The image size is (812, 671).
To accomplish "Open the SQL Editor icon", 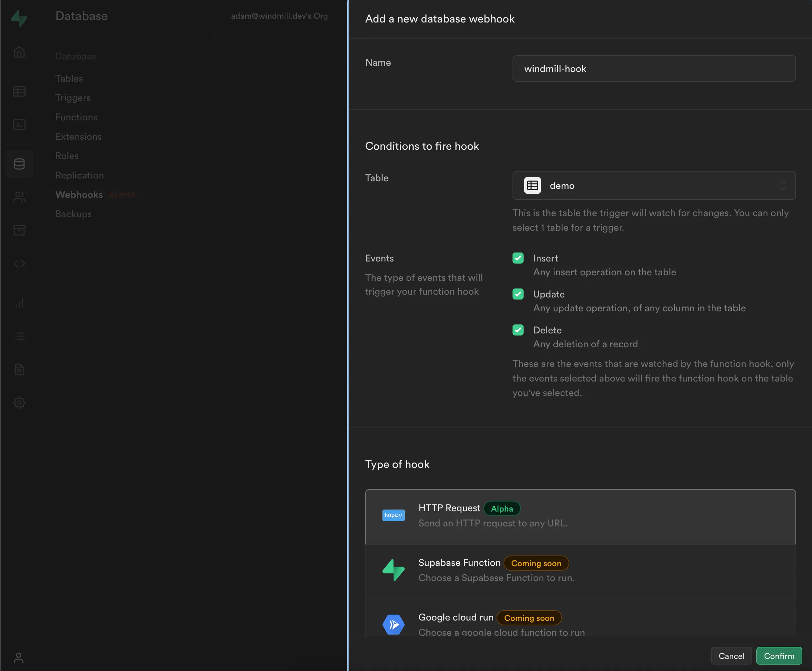I will (19, 125).
